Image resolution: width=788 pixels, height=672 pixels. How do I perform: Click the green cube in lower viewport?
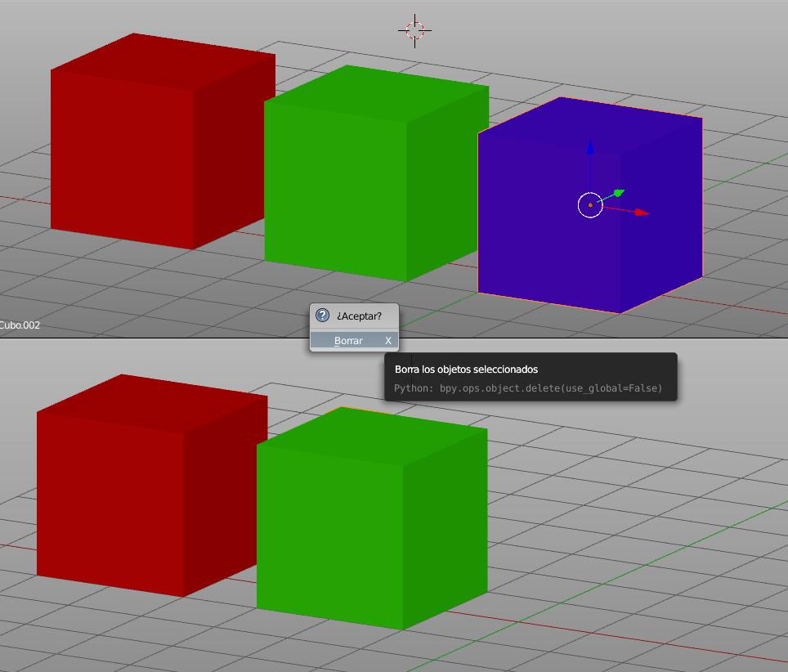click(x=372, y=517)
